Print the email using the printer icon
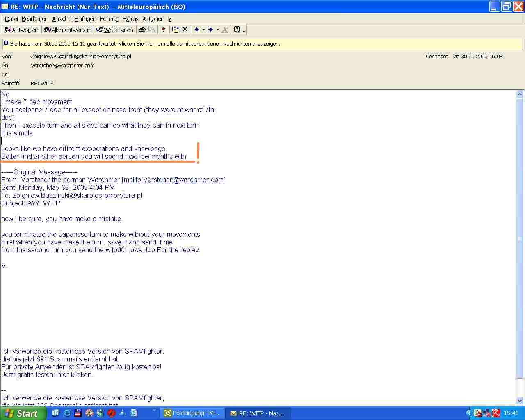This screenshot has height=420, width=525. [142, 30]
